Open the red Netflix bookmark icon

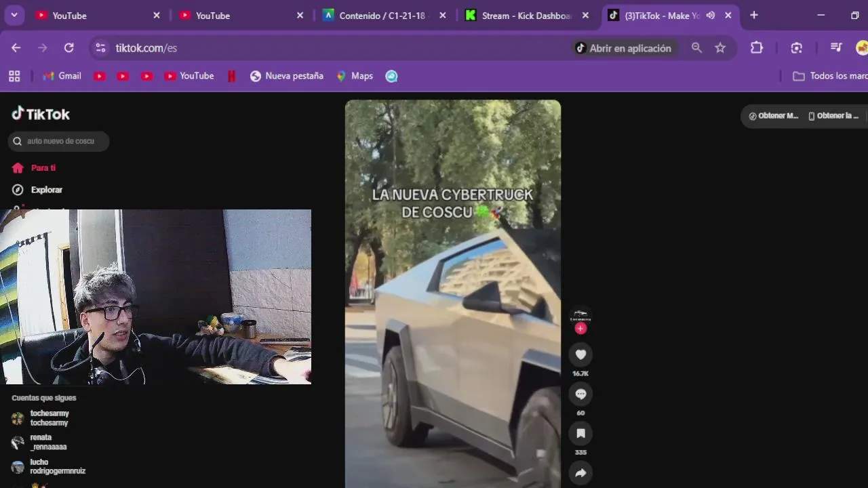coord(231,76)
